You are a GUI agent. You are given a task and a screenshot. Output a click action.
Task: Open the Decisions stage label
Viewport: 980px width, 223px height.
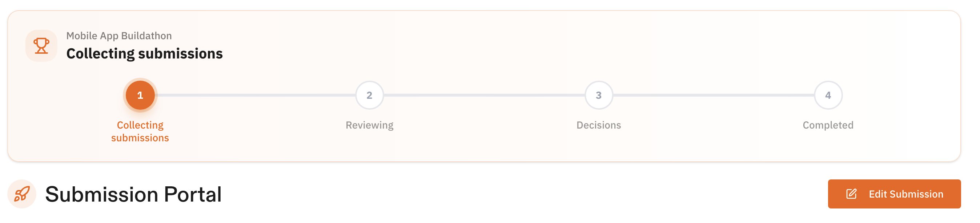point(598,125)
